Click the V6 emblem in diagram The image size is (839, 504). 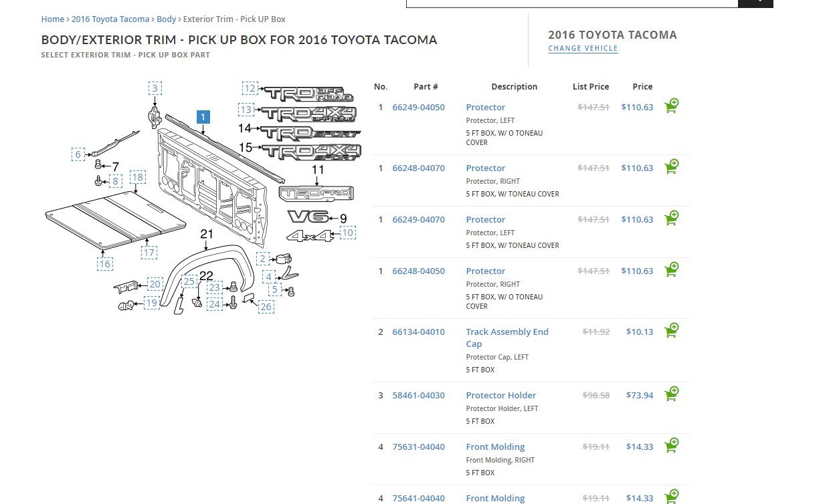(308, 217)
